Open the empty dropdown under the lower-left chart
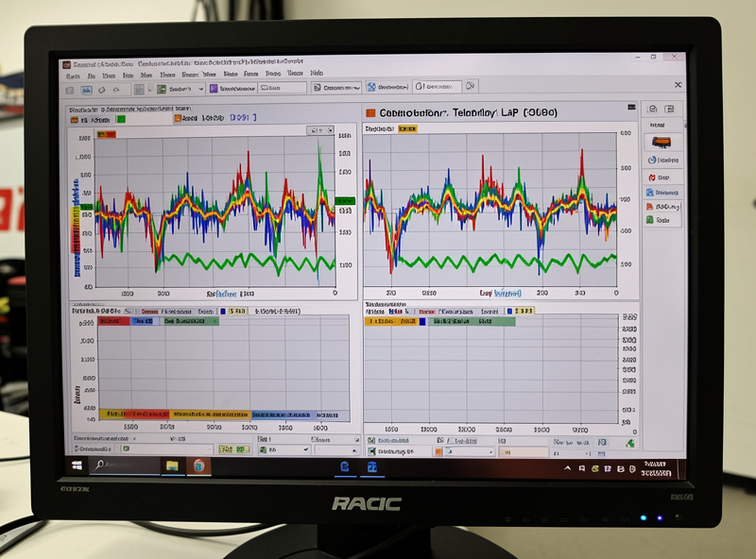The width and height of the screenshot is (756, 559). pyautogui.click(x=336, y=450)
